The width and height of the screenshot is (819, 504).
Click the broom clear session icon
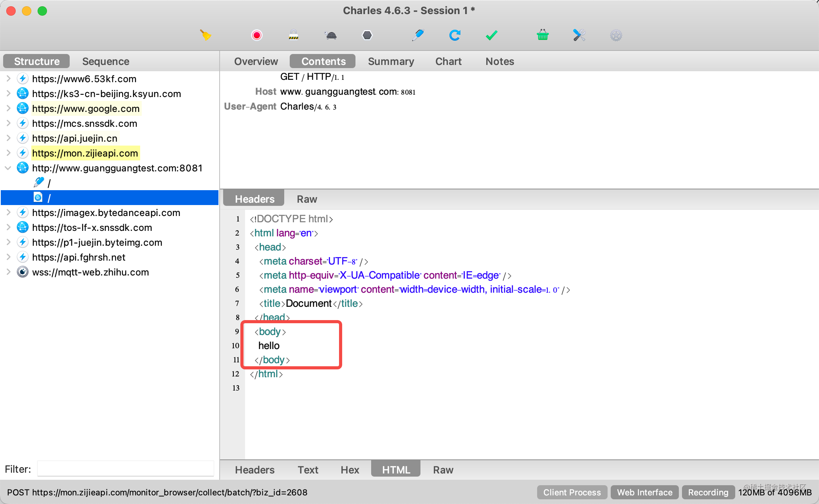(x=206, y=35)
